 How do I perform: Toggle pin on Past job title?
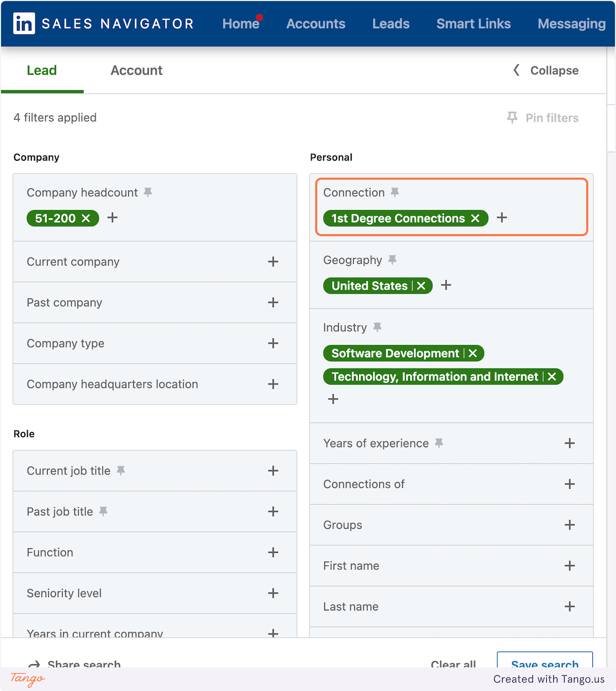point(103,511)
